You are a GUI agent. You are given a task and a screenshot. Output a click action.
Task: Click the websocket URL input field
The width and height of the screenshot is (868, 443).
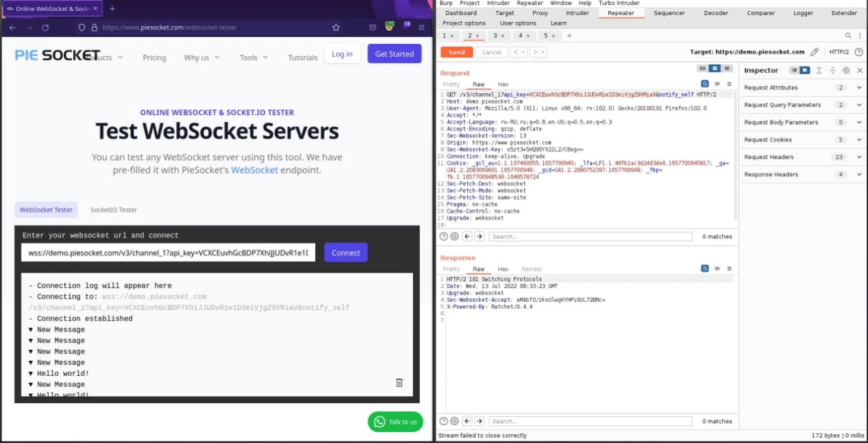[168, 253]
